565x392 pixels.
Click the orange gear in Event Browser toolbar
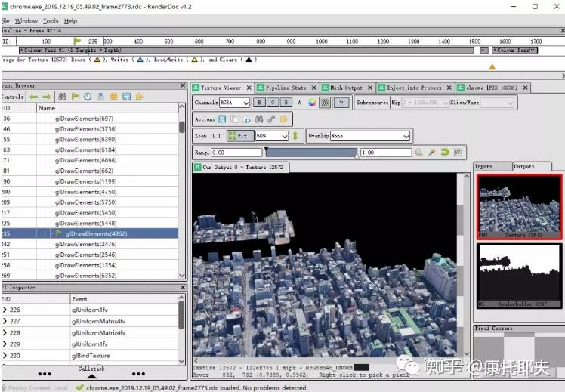[113, 97]
